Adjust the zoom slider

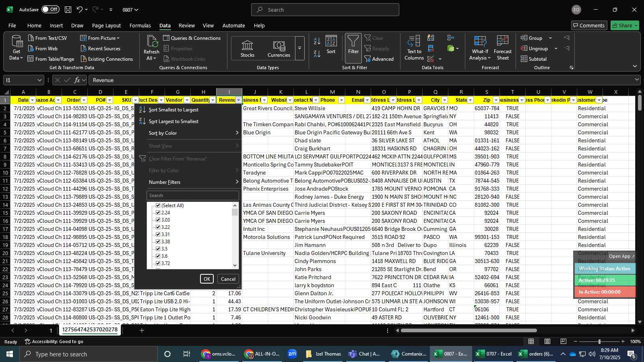pyautogui.click(x=599, y=341)
